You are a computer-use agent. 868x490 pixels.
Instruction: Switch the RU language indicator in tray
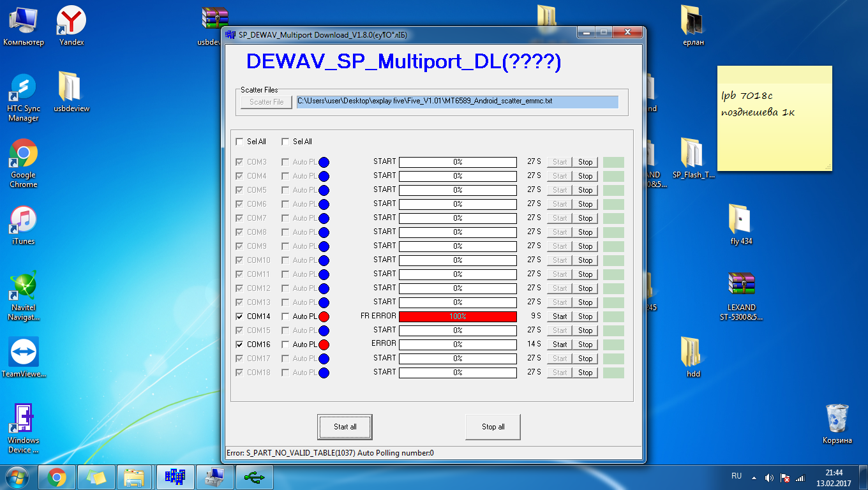click(737, 476)
